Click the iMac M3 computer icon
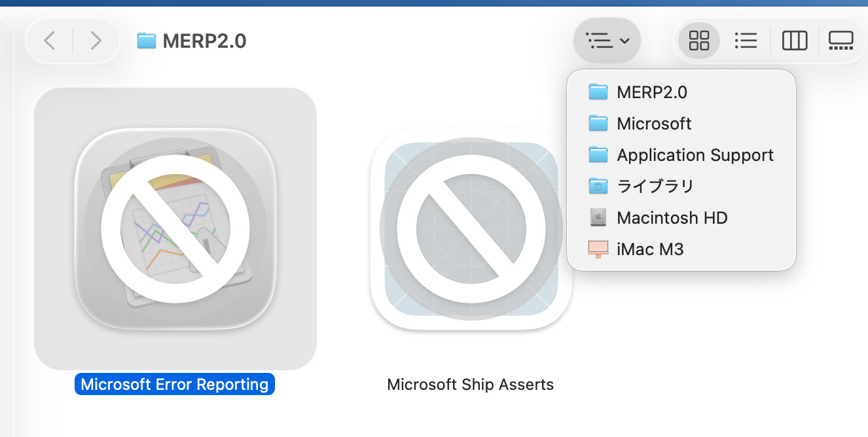Viewport: 868px width, 437px height. click(x=598, y=249)
